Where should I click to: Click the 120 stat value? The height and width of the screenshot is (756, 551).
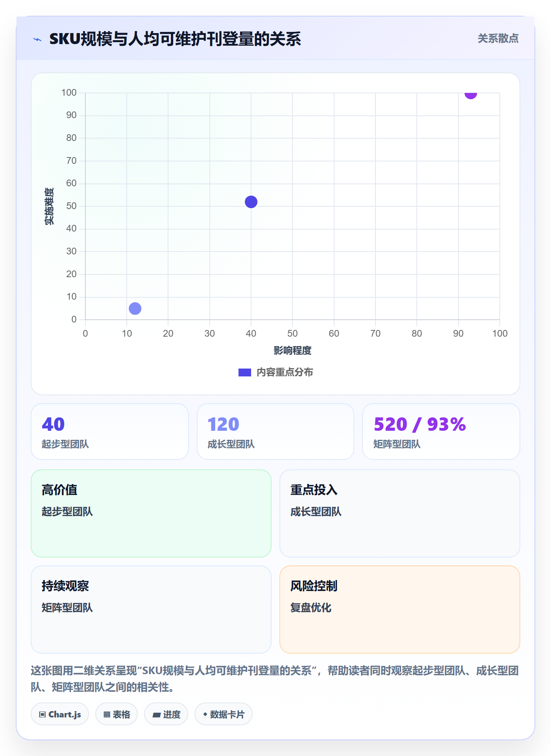(x=224, y=424)
